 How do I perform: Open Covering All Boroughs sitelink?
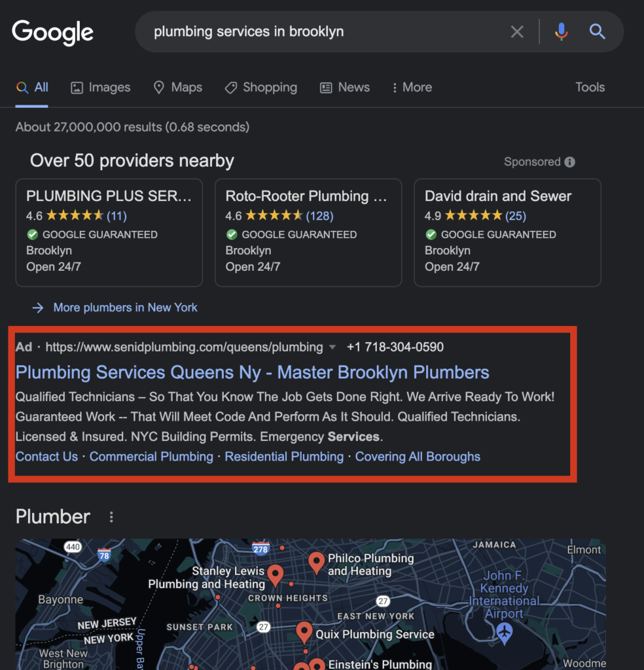point(418,456)
